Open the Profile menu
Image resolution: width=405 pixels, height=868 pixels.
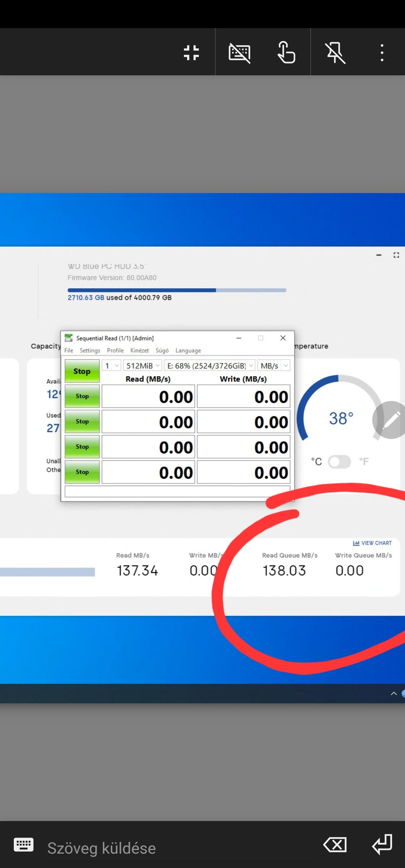pos(115,350)
